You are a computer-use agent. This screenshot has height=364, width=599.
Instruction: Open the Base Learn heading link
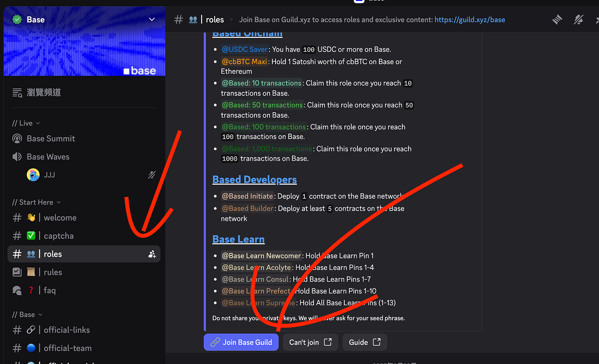(239, 239)
